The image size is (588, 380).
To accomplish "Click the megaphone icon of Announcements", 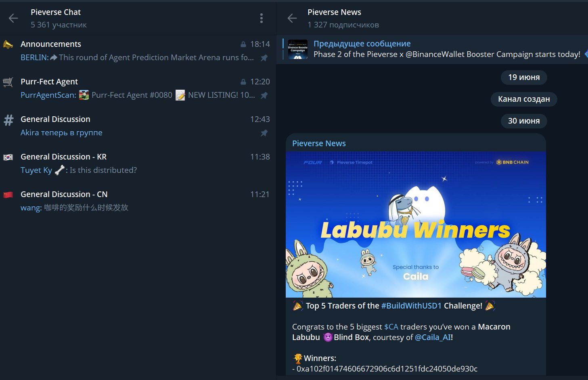I will point(8,44).
